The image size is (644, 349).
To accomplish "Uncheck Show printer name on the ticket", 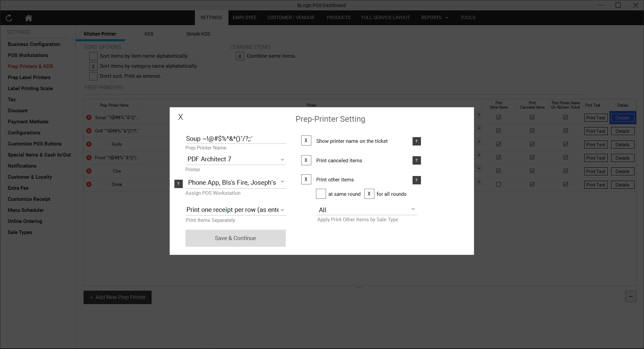I will [306, 141].
